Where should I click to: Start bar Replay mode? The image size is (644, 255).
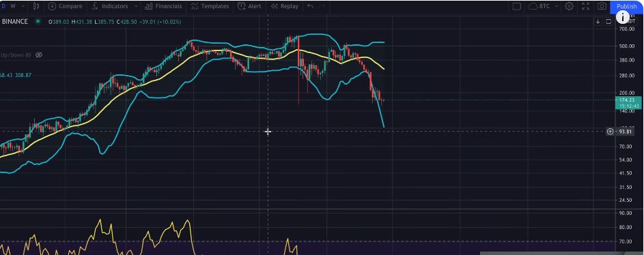pos(284,6)
